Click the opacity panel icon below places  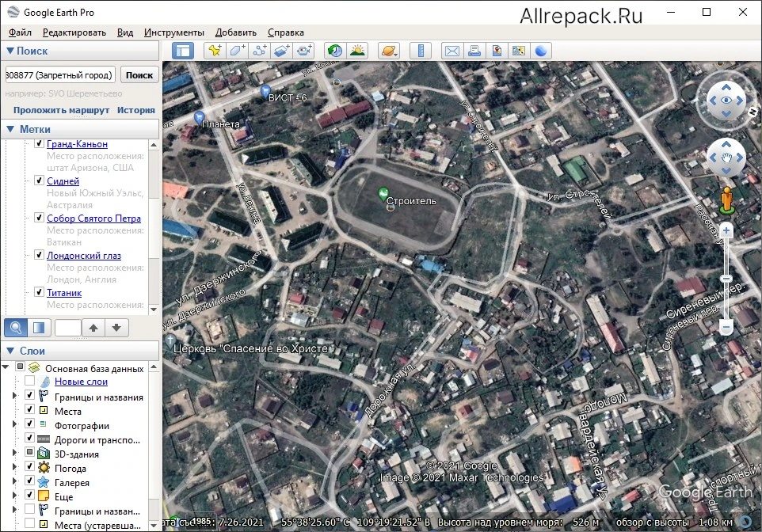[39, 328]
